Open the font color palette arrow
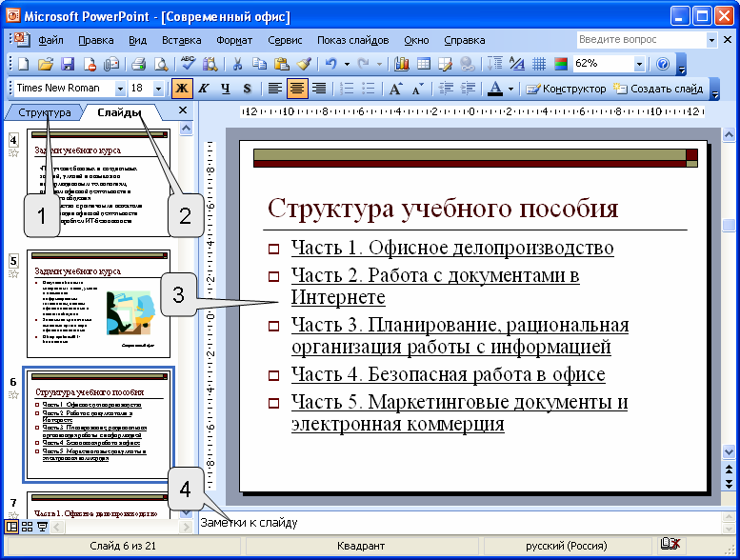This screenshot has height=560, width=740. tap(510, 89)
